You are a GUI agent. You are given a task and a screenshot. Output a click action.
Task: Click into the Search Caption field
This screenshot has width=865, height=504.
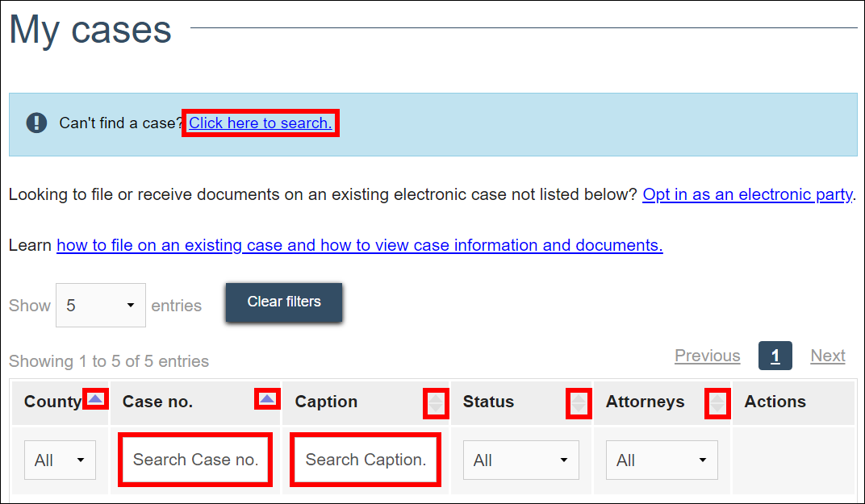(366, 460)
